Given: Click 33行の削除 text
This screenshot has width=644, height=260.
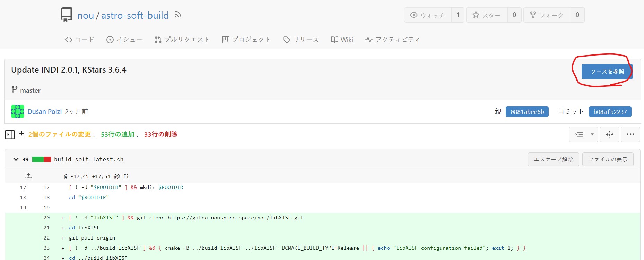Looking at the screenshot, I should pyautogui.click(x=161, y=134).
